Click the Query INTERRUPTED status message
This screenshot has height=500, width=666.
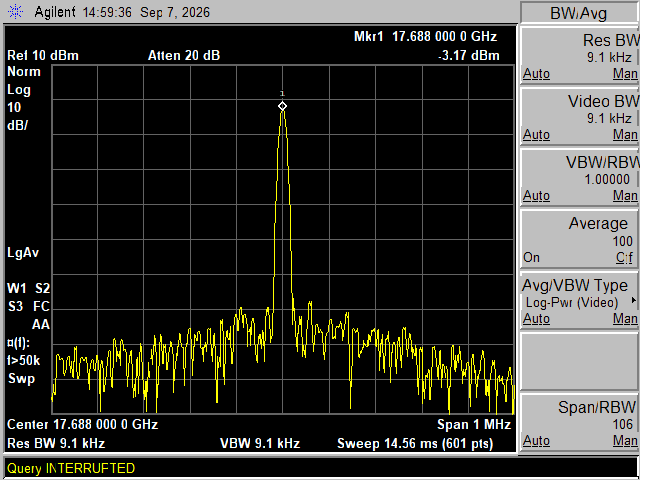(x=71, y=468)
